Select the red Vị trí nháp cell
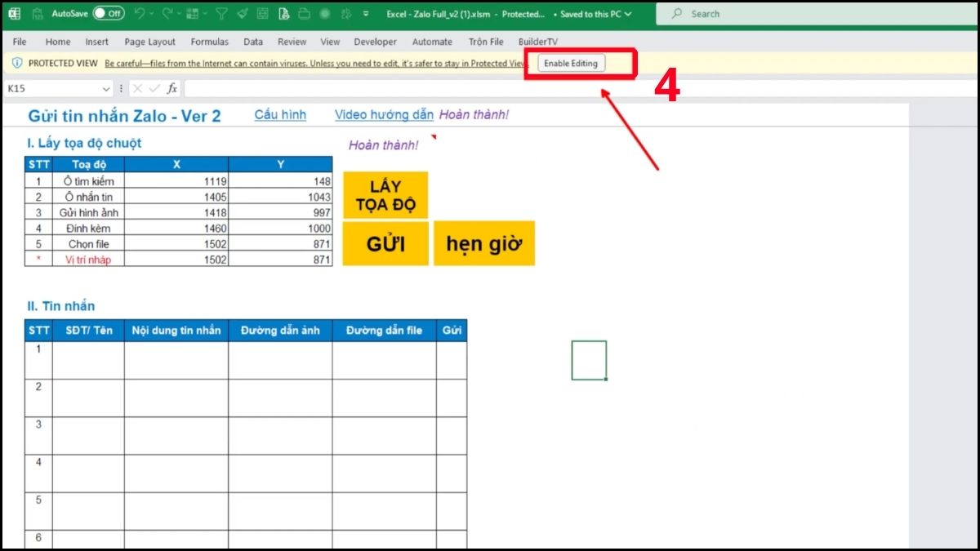This screenshot has height=551, width=980. coord(89,260)
